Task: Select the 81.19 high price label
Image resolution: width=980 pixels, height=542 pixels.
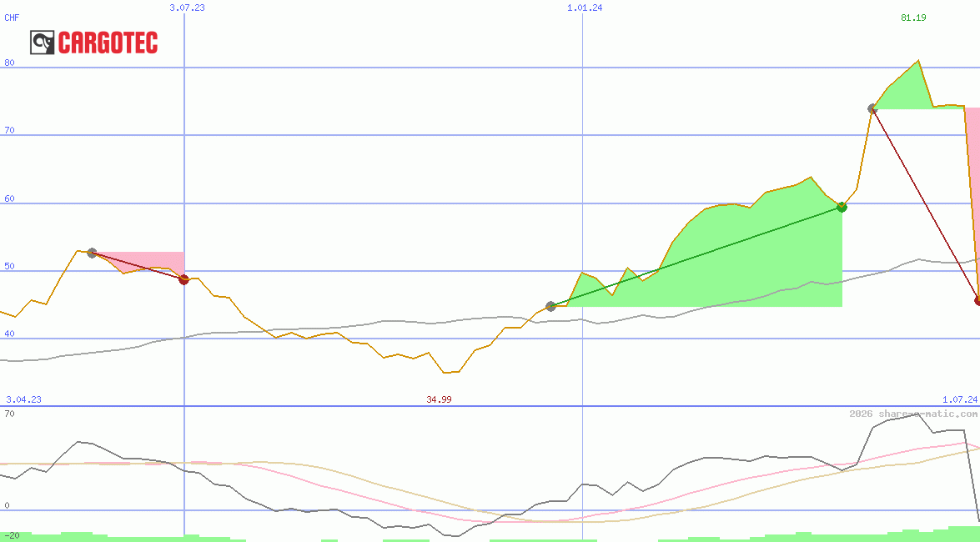Action: pos(913,18)
